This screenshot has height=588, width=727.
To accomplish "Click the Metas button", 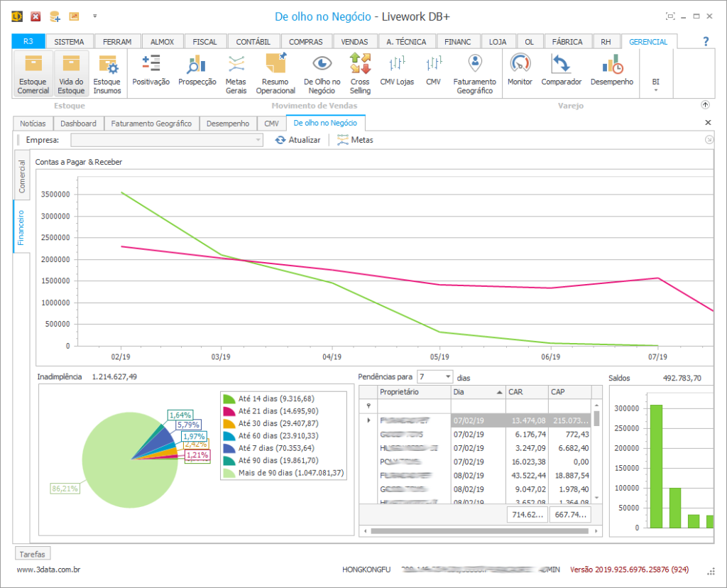I will [x=355, y=140].
